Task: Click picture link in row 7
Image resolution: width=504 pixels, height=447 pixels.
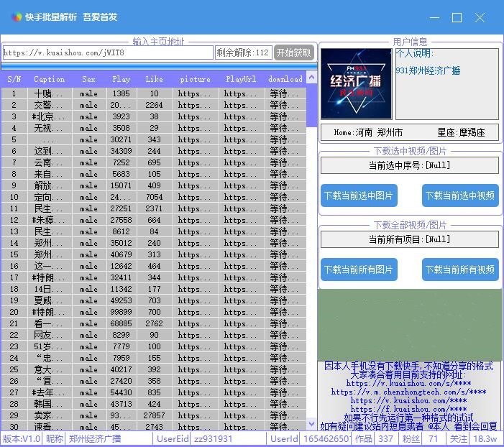Action: click(x=195, y=162)
